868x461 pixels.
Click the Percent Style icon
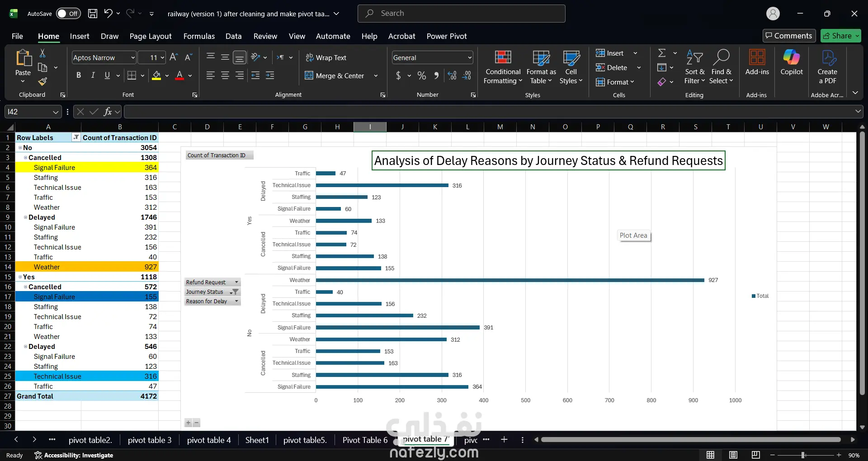[x=422, y=75]
